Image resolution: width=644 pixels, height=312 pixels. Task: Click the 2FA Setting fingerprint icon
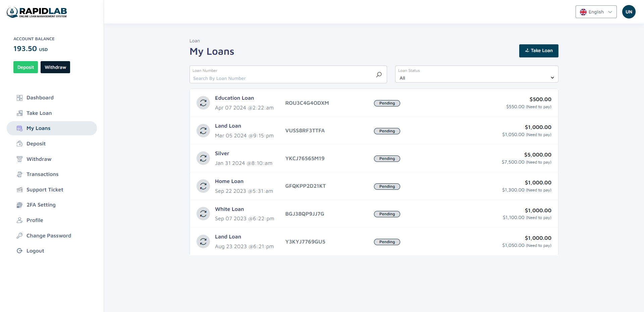click(19, 205)
